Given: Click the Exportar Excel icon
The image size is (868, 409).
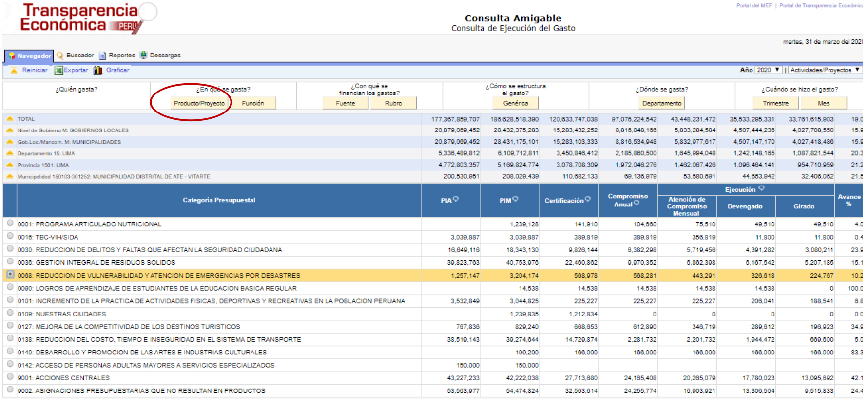Looking at the screenshot, I should [59, 71].
